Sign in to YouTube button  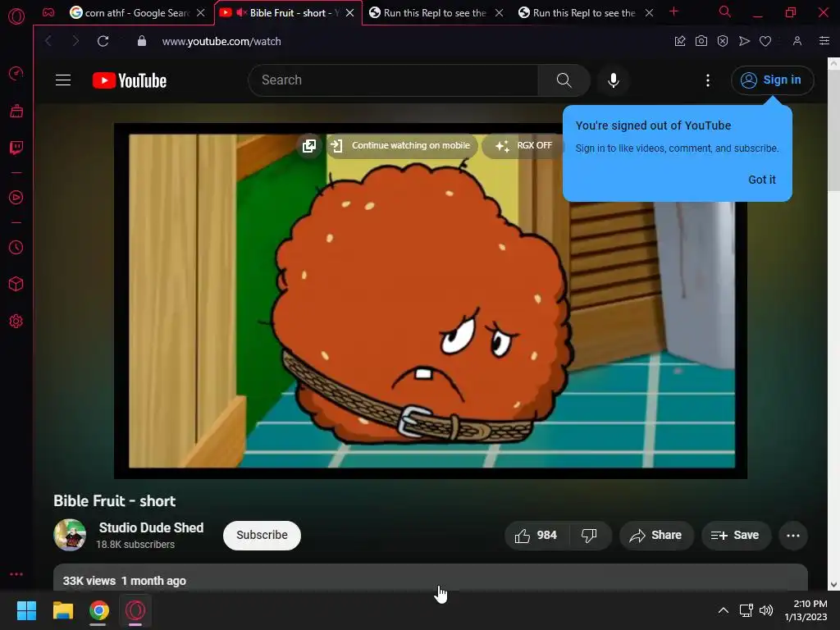[x=773, y=80]
